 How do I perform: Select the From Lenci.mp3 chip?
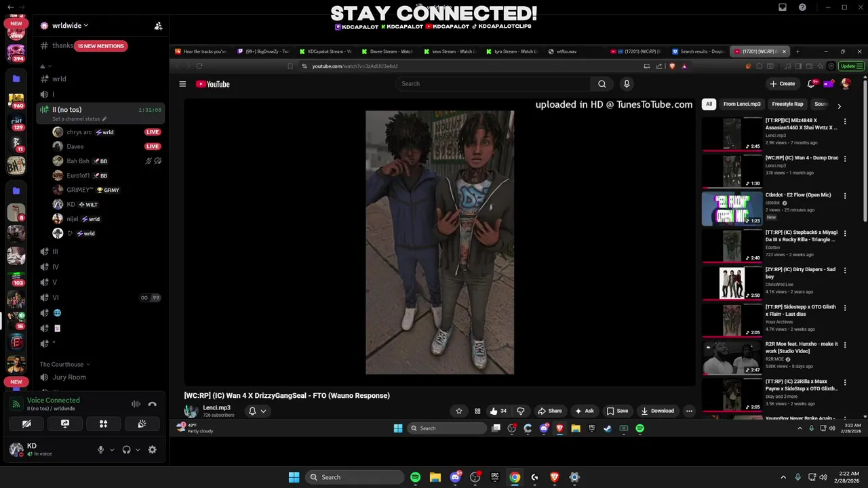[742, 104]
